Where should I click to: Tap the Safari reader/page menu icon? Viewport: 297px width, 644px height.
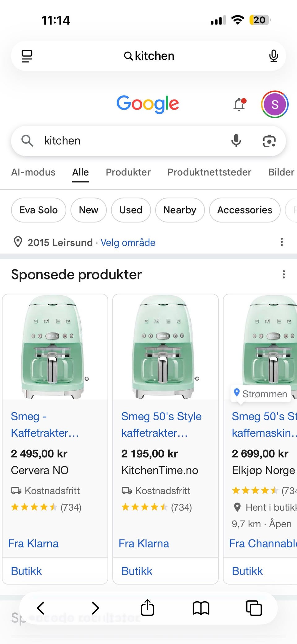click(x=27, y=56)
